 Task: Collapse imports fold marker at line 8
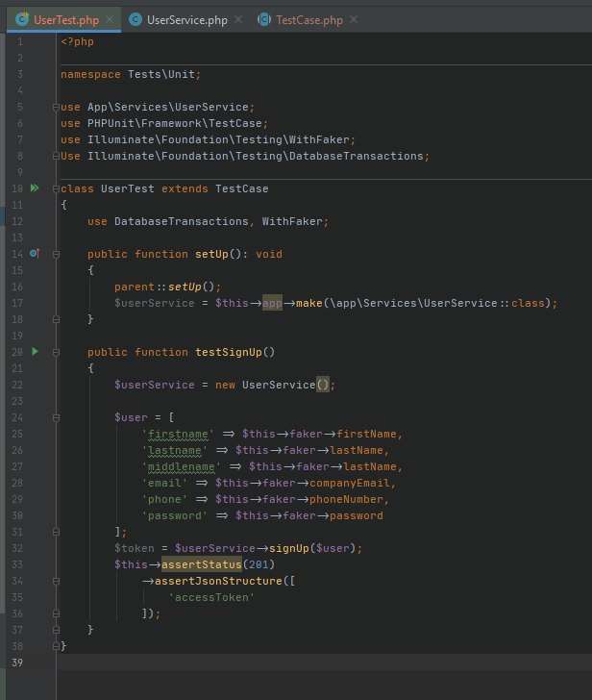pyautogui.click(x=56, y=156)
